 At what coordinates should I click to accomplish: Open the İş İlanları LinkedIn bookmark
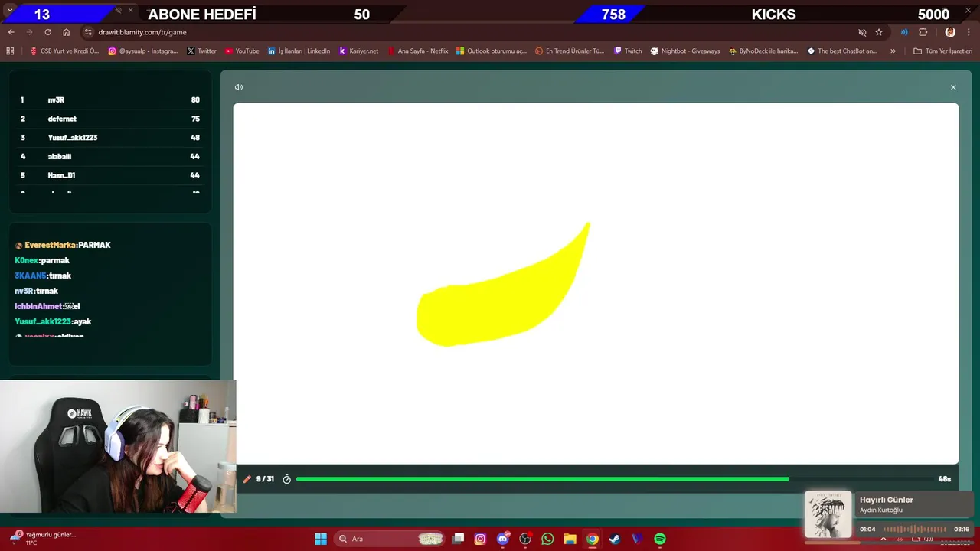299,51
